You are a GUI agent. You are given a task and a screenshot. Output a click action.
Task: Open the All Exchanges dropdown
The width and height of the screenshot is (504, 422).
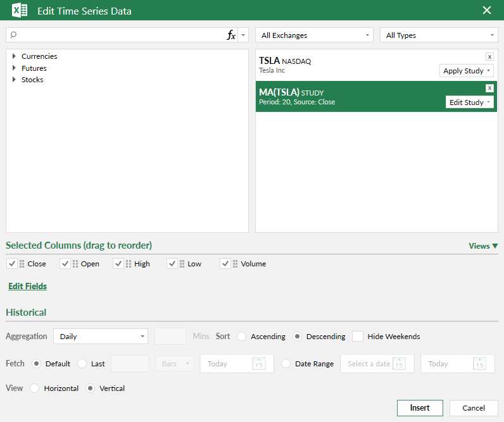coord(314,35)
